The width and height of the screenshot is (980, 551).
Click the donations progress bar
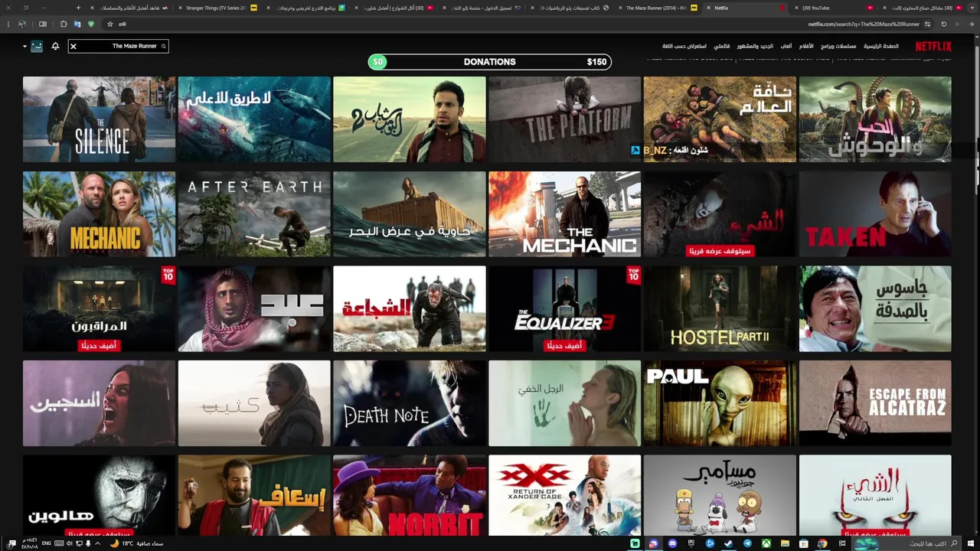[x=490, y=62]
